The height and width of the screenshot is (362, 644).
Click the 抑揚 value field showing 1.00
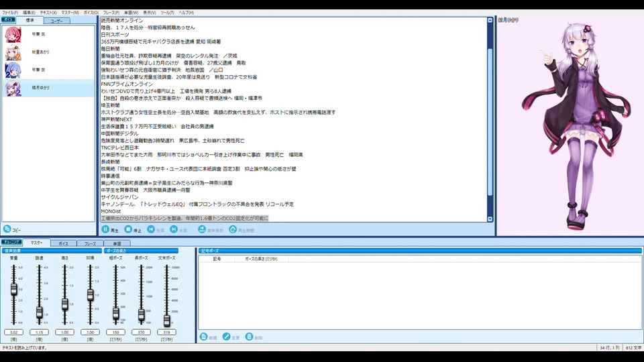point(91,332)
